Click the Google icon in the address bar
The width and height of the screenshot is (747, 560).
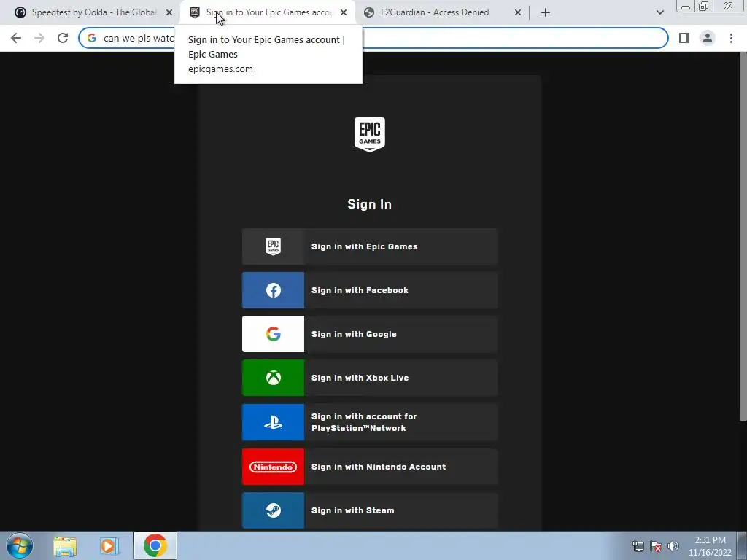[x=92, y=38]
